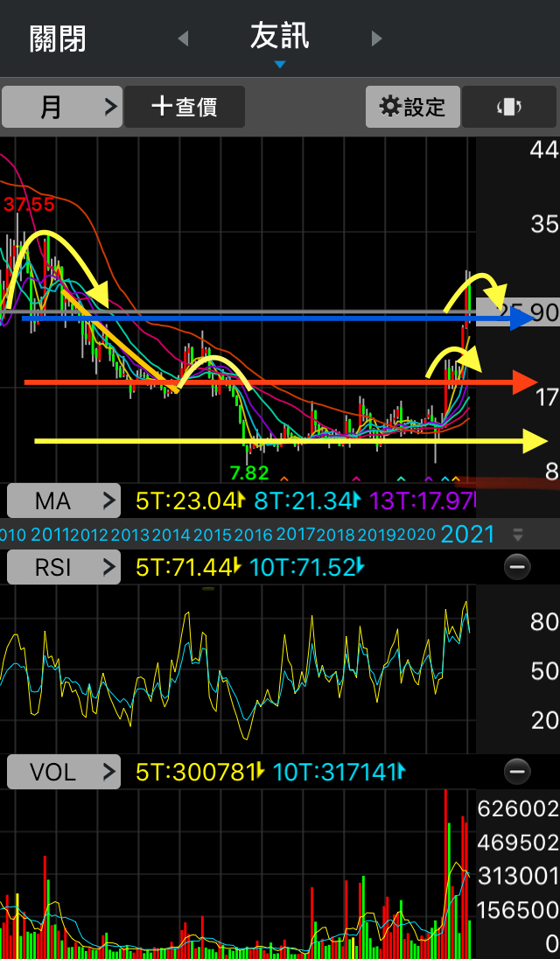Go to previous stock with left arrow
The width and height of the screenshot is (560, 959).
point(183,38)
